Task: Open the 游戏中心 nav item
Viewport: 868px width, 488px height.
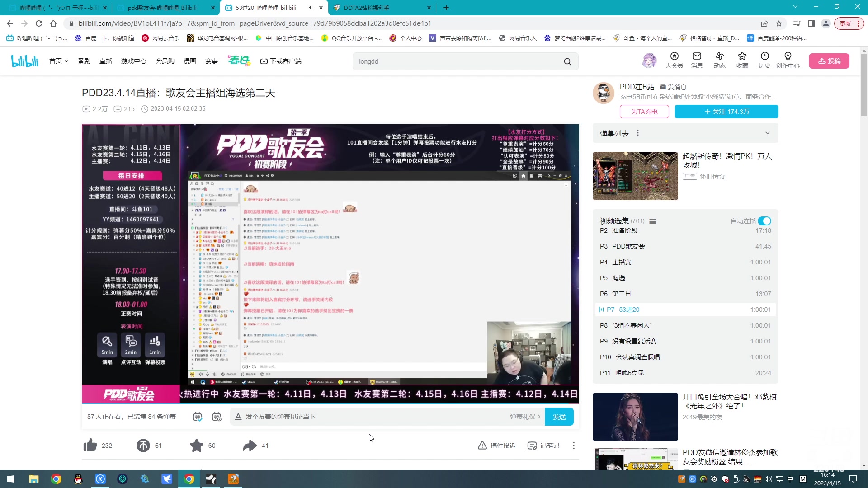Action: [134, 61]
